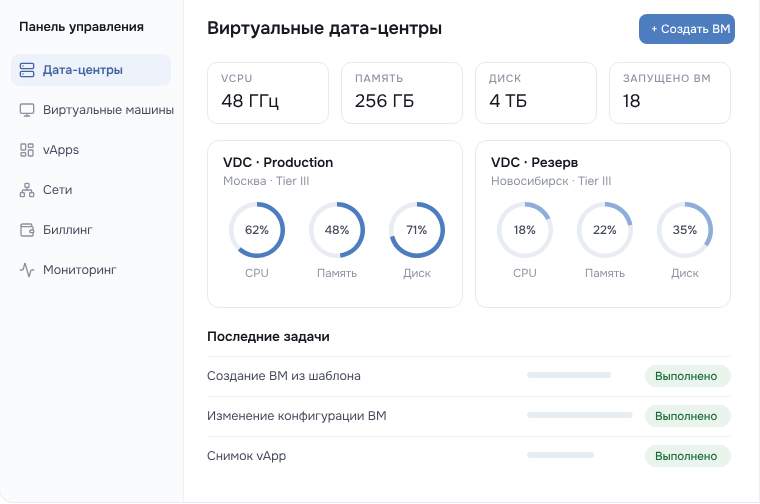Screen dimensions: 760x504
Task: Click the Виртуальные дата-центры page title
Action: 324,28
